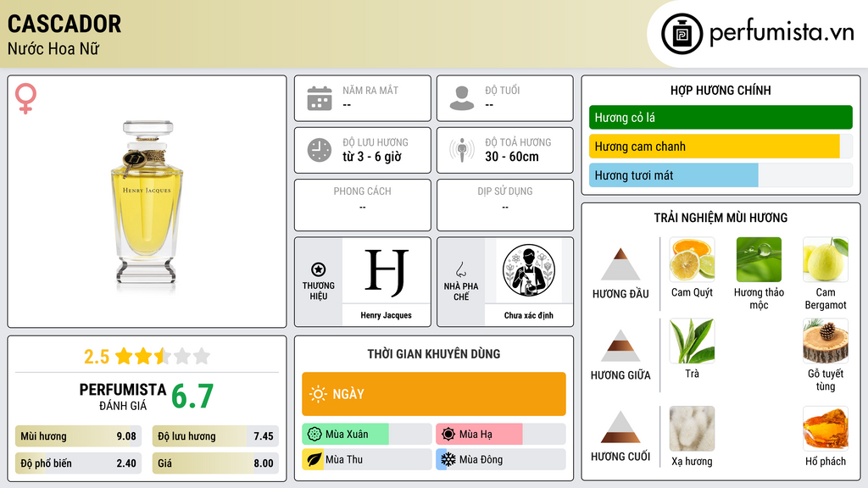Click the leaf icon for Mùa Thu
Screen dimensions: 868x488
[314, 459]
